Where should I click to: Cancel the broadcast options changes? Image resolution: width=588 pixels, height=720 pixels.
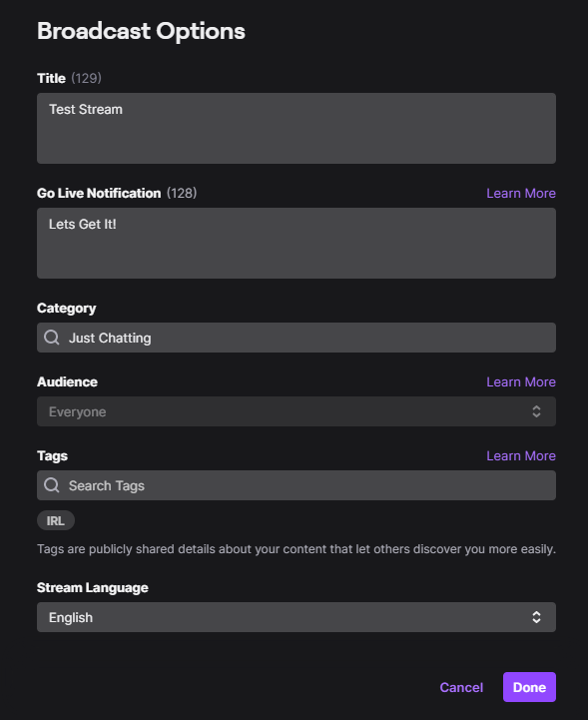[461, 687]
